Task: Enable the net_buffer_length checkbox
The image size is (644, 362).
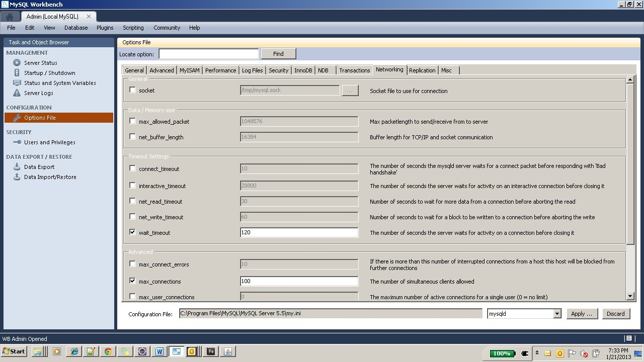Action: click(132, 137)
